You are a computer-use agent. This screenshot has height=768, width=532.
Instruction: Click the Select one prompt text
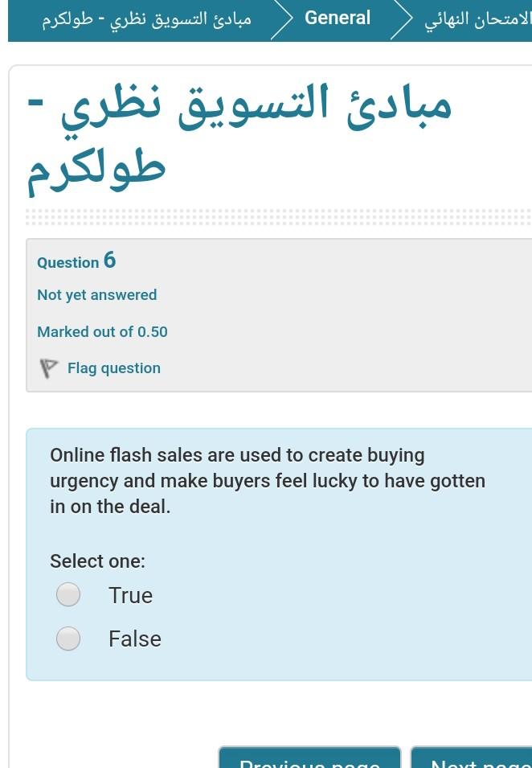click(x=97, y=561)
